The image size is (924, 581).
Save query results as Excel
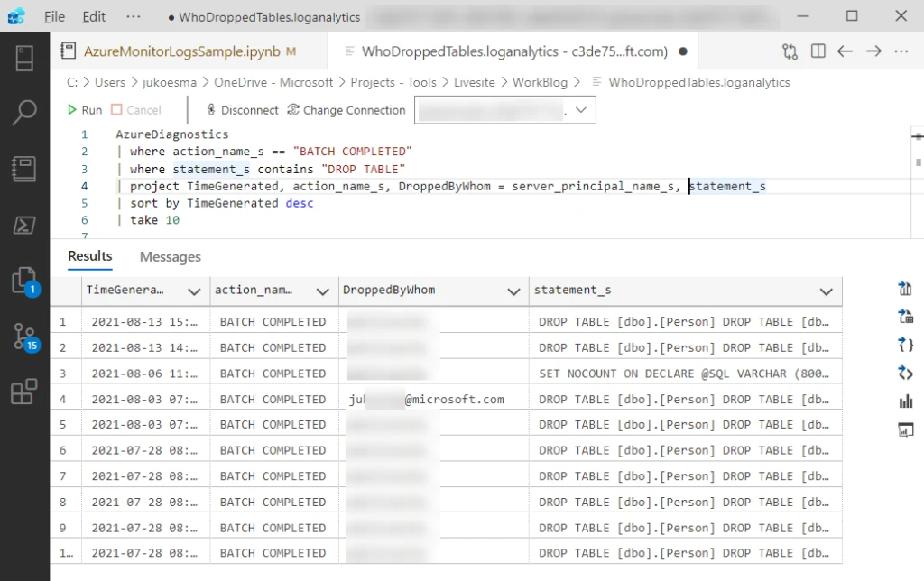(906, 316)
